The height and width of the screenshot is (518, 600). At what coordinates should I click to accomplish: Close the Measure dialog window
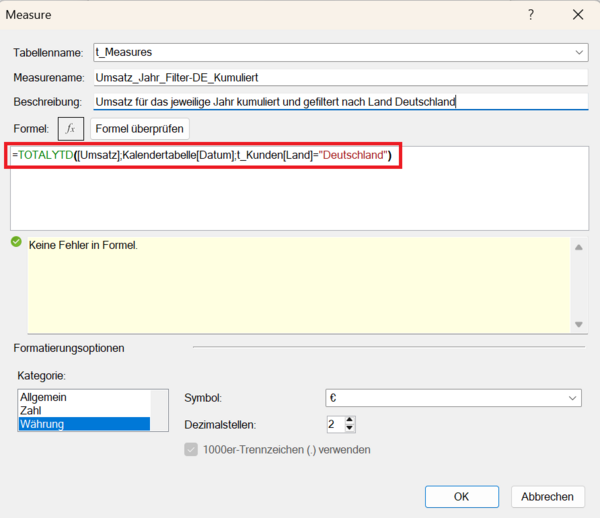577,15
